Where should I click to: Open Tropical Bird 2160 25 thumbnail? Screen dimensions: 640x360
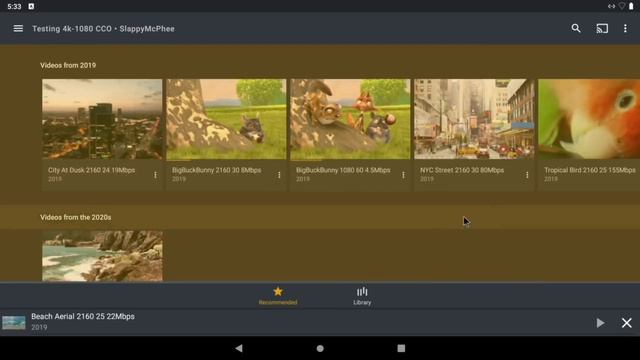[x=589, y=119]
